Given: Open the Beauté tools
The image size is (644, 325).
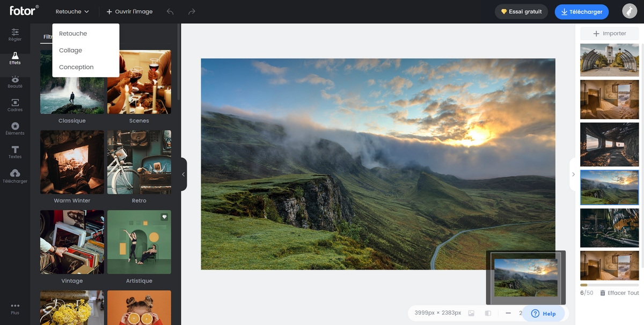Looking at the screenshot, I should 15,81.
